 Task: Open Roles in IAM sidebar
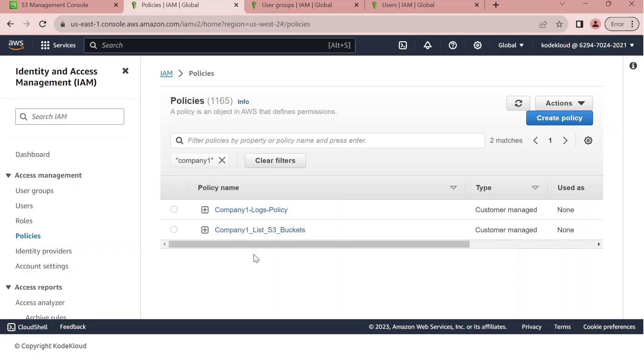click(x=24, y=221)
